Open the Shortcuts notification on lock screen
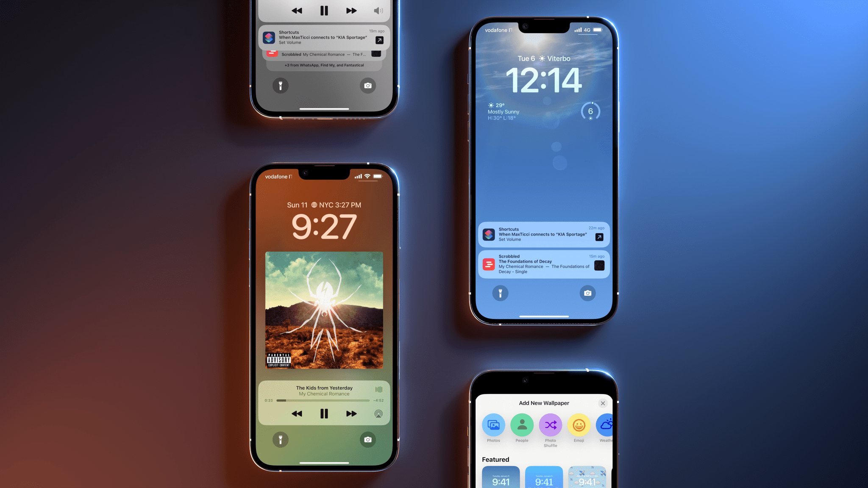This screenshot has height=488, width=868. [544, 233]
